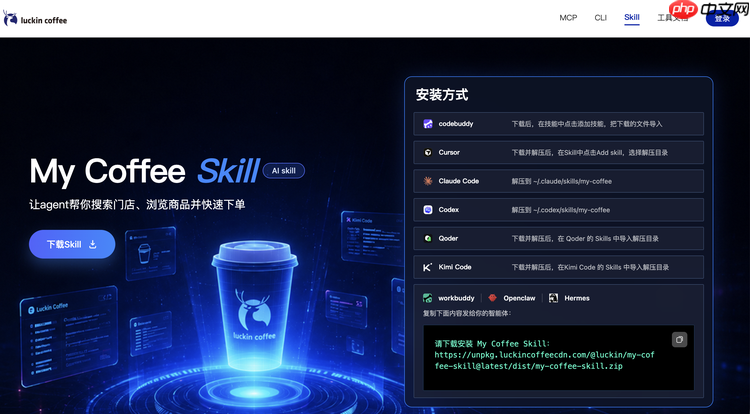
Task: Click the codebuddy install instructions text
Action: point(587,124)
